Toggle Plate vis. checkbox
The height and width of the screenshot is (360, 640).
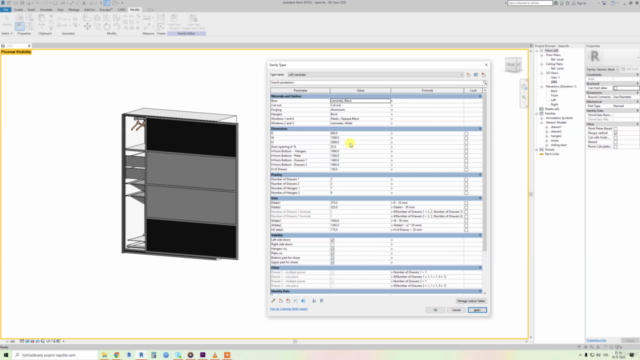[332, 253]
